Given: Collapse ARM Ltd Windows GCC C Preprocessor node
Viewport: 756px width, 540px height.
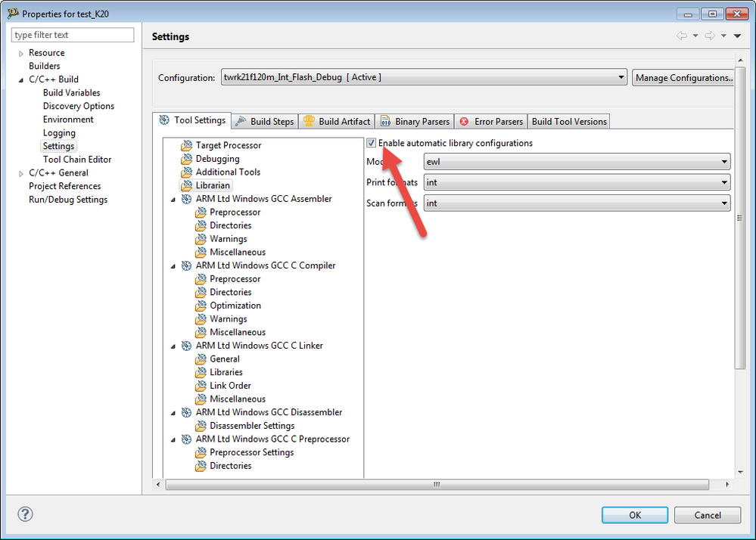Looking at the screenshot, I should pos(173,439).
